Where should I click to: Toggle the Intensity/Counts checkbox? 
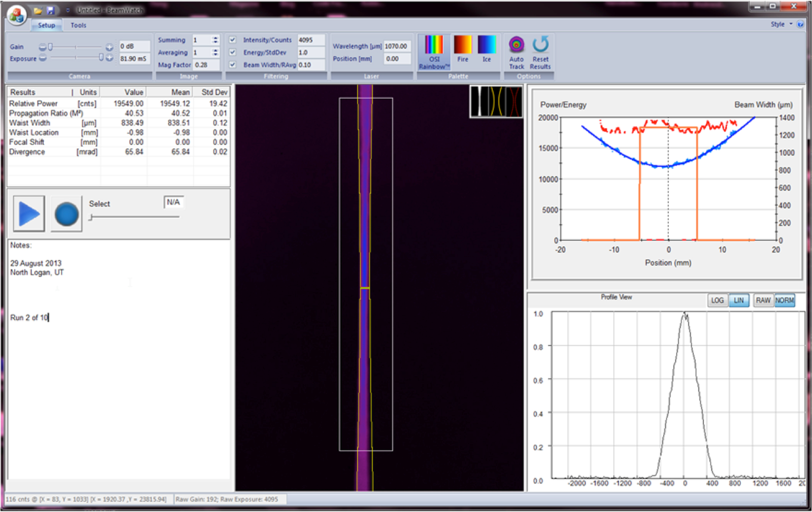coord(233,40)
